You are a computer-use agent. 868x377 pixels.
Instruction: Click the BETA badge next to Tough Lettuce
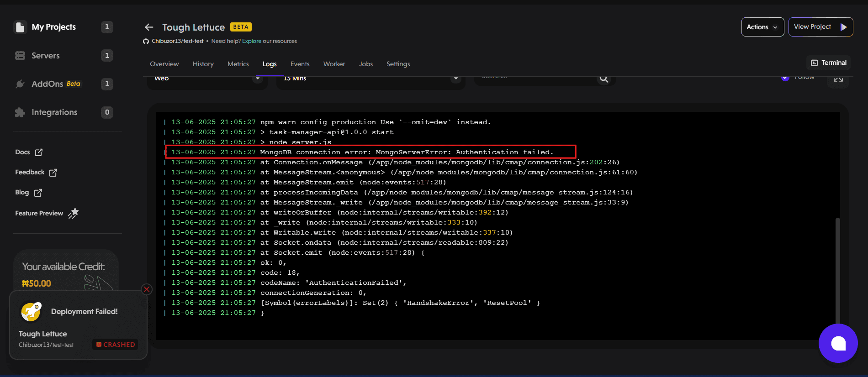tap(241, 27)
